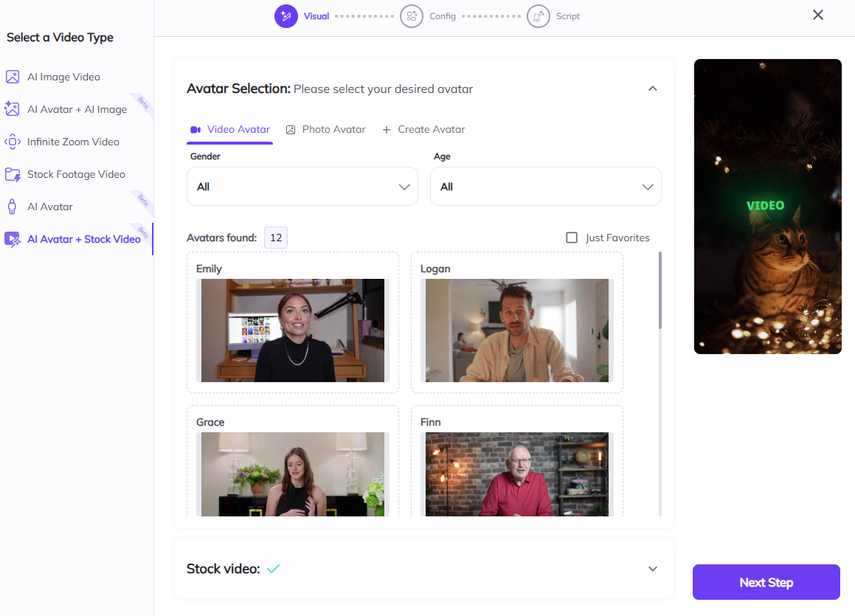This screenshot has height=616, width=855.
Task: Choose the Logan avatar thumbnail
Action: point(517,331)
